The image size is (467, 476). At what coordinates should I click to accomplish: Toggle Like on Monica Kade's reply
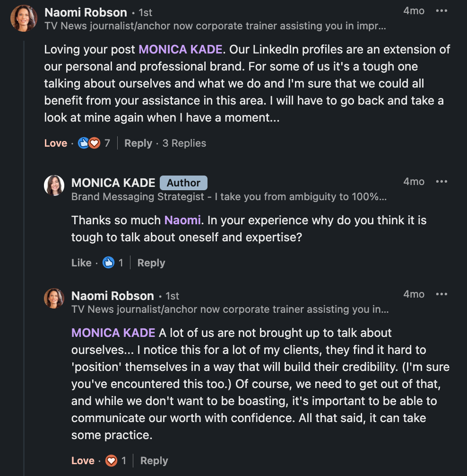(81, 263)
